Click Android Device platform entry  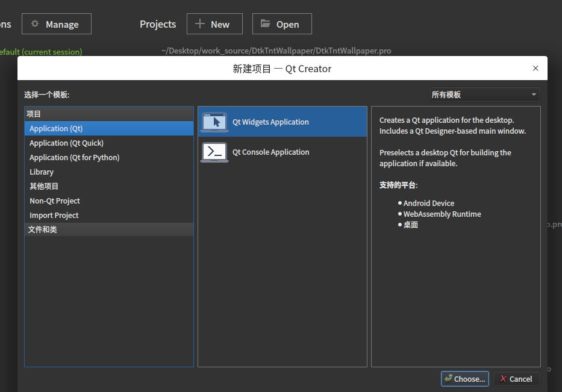[x=429, y=203]
